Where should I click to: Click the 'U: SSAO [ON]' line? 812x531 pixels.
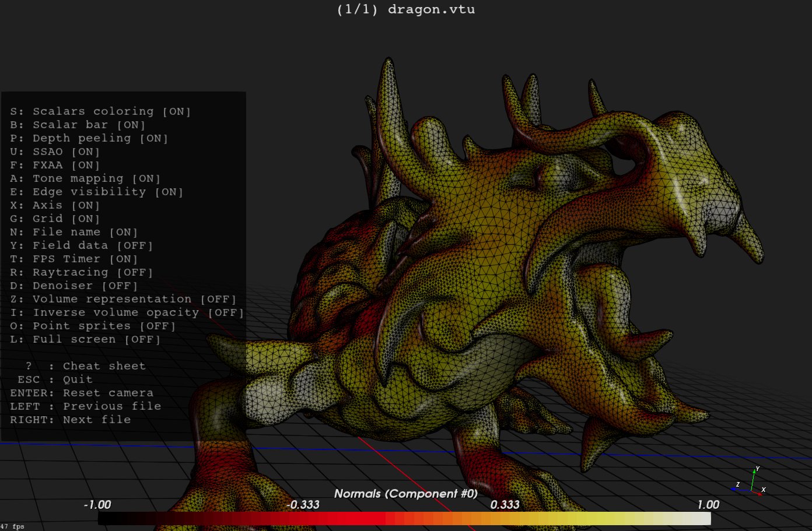(x=55, y=152)
